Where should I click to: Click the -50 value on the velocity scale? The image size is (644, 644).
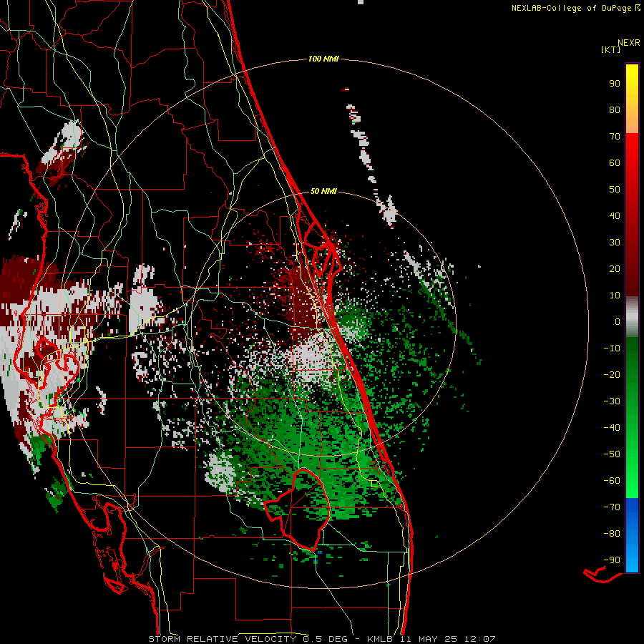coord(612,454)
